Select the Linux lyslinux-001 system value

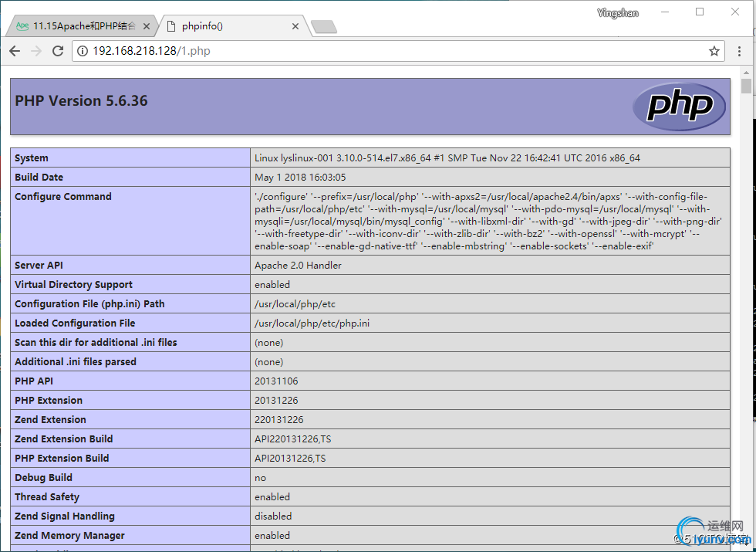click(x=447, y=157)
